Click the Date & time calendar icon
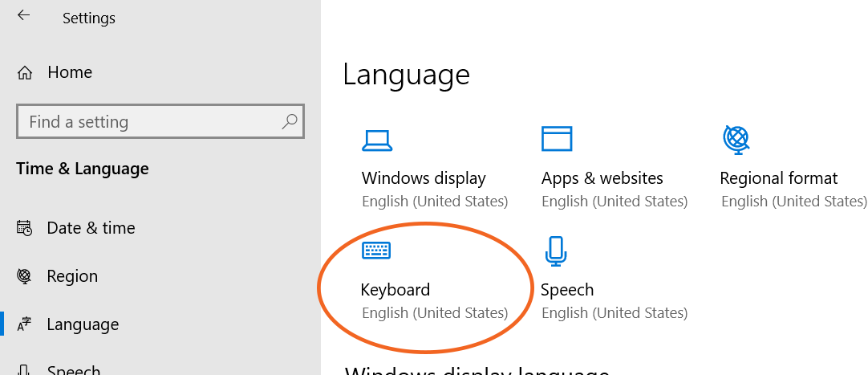 click(24, 228)
